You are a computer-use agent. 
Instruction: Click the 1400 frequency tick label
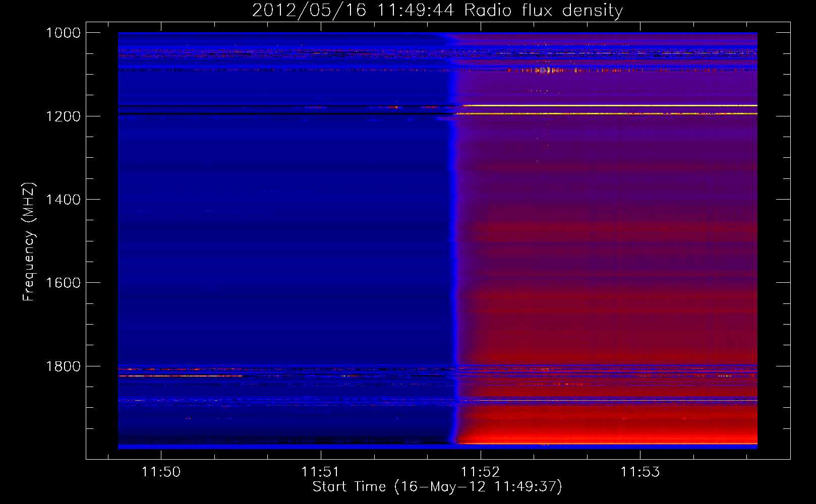click(63, 200)
